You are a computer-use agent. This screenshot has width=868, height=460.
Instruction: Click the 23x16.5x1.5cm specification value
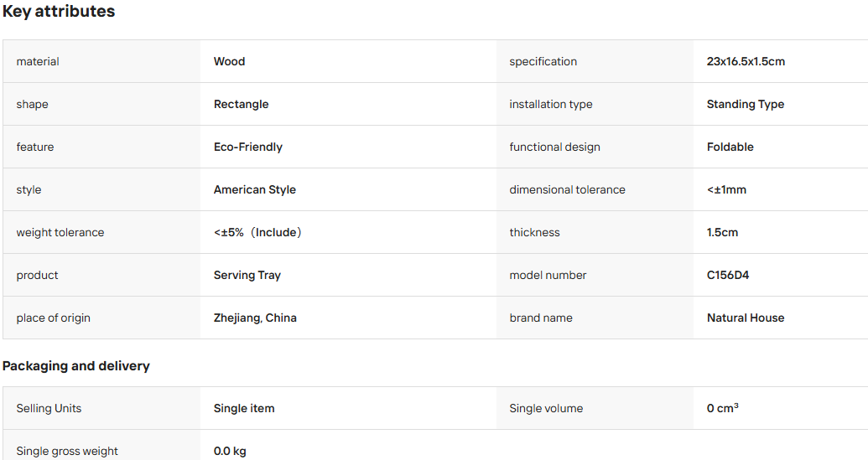point(746,61)
